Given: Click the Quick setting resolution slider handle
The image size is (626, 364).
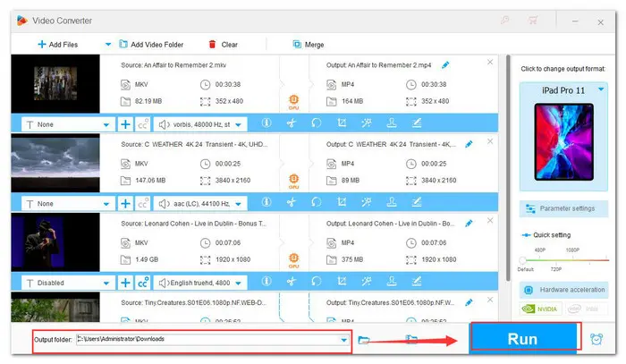Looking at the screenshot, I should (522, 260).
